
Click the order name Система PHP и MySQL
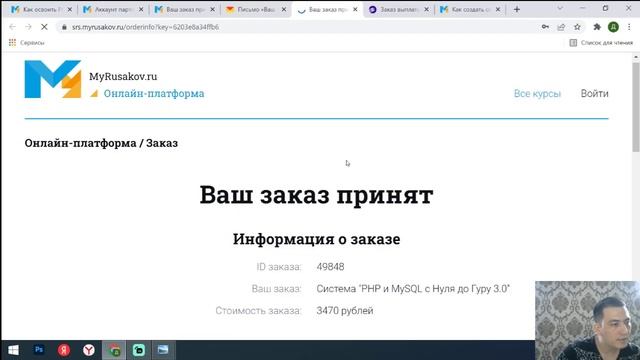tap(413, 289)
